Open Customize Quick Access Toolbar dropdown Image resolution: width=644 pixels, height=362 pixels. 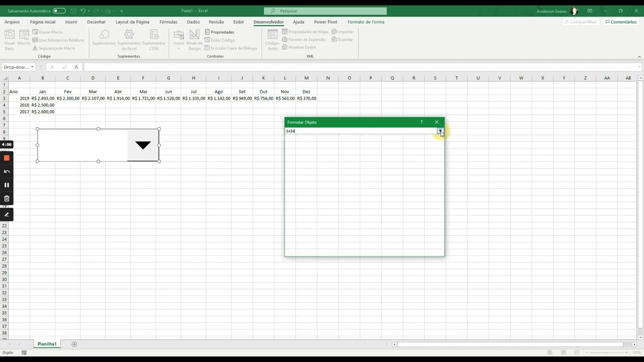tap(121, 11)
